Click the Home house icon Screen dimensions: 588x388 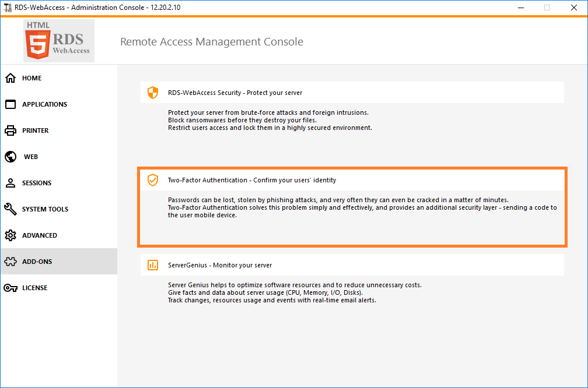tap(10, 78)
